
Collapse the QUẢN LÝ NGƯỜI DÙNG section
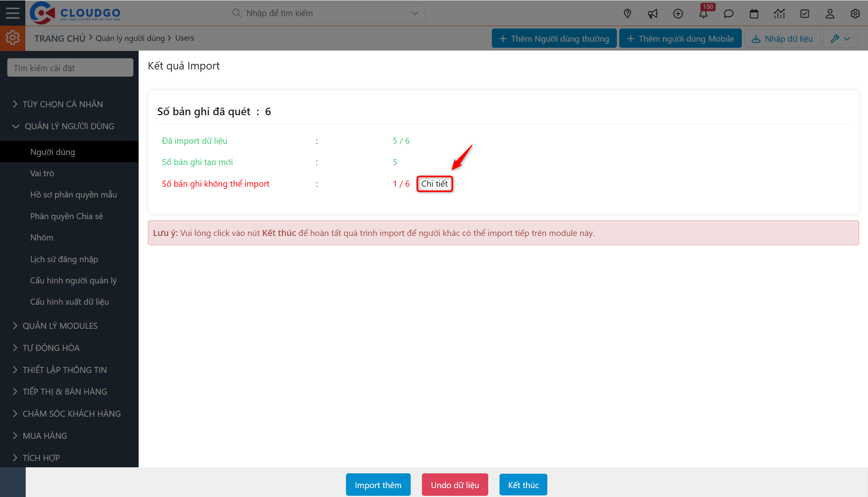tap(70, 126)
